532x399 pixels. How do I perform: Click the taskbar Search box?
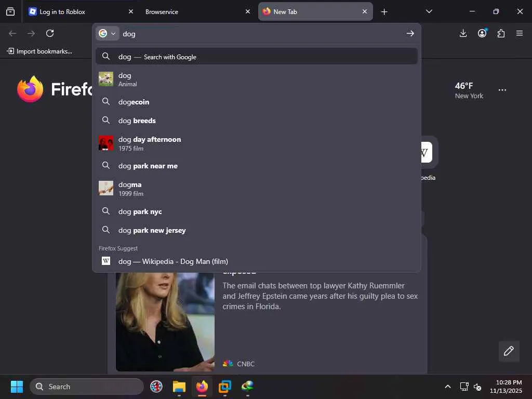click(87, 387)
